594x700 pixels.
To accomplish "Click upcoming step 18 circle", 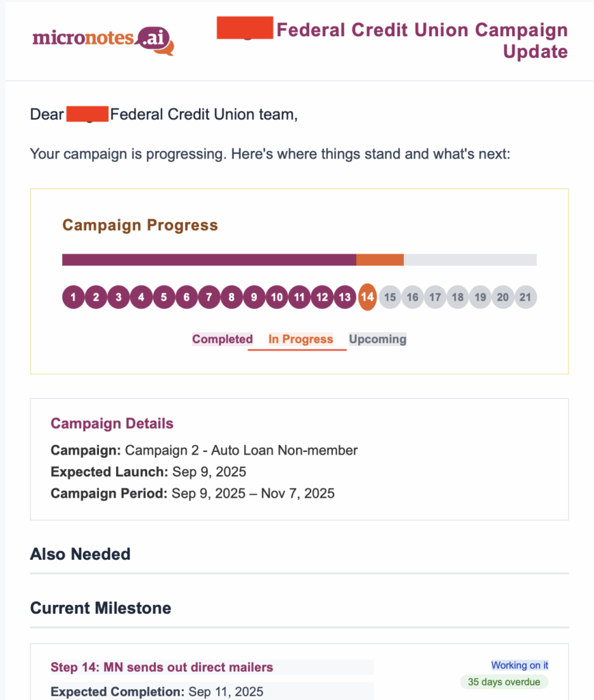I will pos(457,297).
